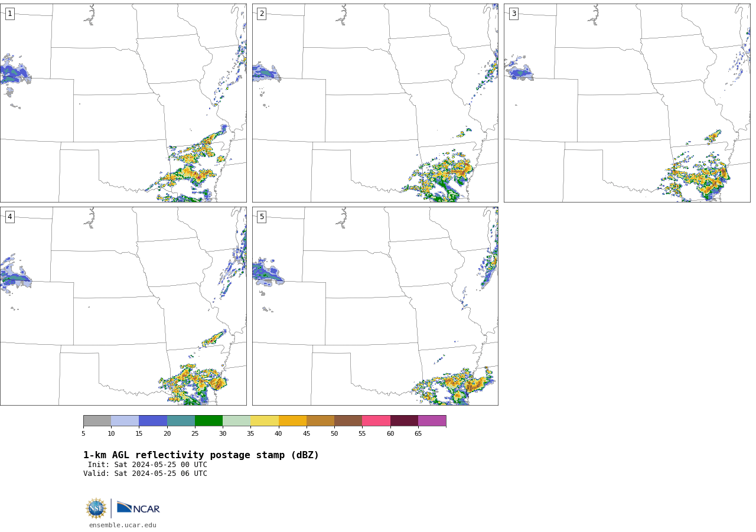The image size is (756, 532).
Task: Open ensemble member 4 reflectivity map
Action: pyautogui.click(x=123, y=306)
